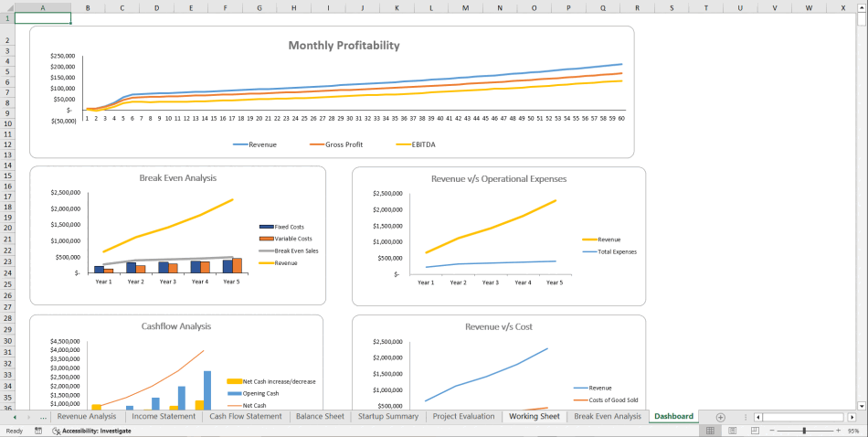Click the macro recording icon in status bar
868x437 pixels.
tap(38, 431)
